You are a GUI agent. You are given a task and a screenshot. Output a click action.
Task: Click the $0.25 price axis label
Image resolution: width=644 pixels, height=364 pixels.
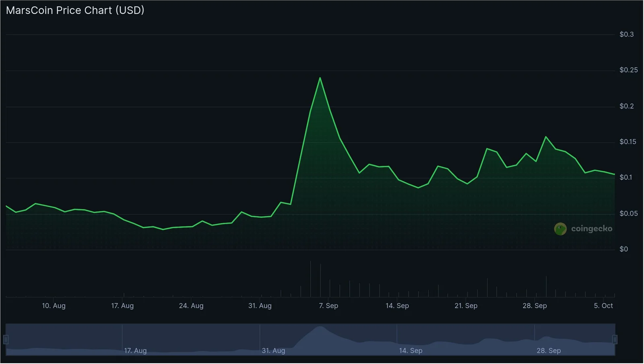(629, 70)
